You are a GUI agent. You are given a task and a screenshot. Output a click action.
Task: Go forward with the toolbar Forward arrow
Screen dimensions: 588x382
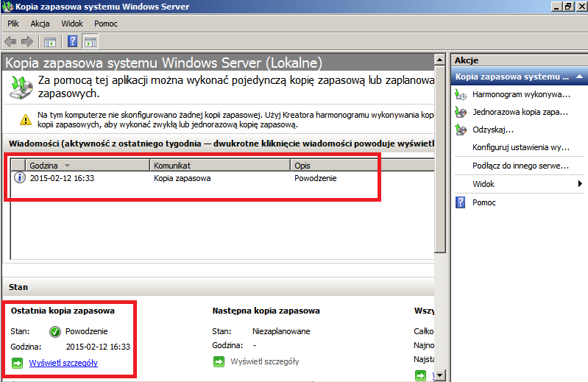pyautogui.click(x=27, y=42)
